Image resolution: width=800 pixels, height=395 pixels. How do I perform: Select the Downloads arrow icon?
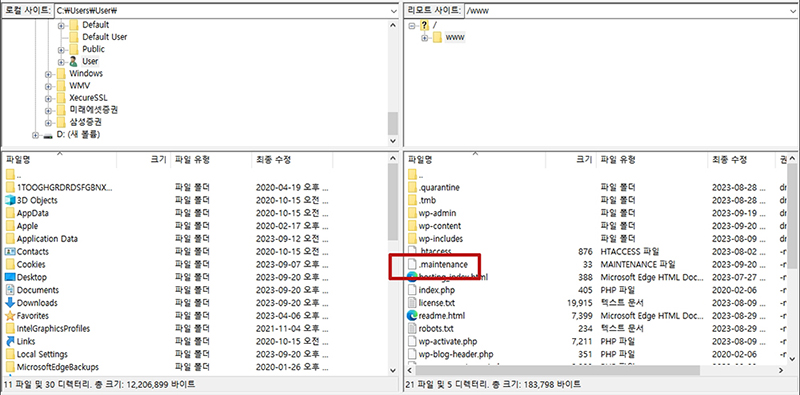10,303
